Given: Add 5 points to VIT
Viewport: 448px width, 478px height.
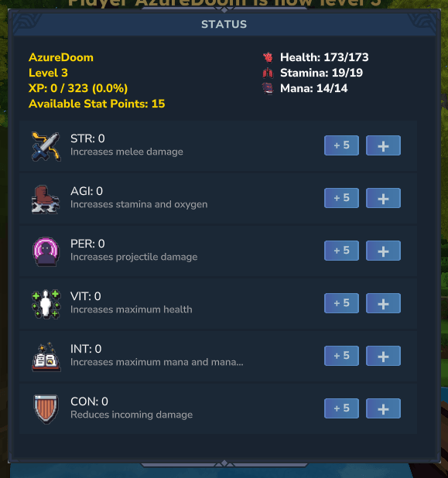Looking at the screenshot, I should (341, 303).
